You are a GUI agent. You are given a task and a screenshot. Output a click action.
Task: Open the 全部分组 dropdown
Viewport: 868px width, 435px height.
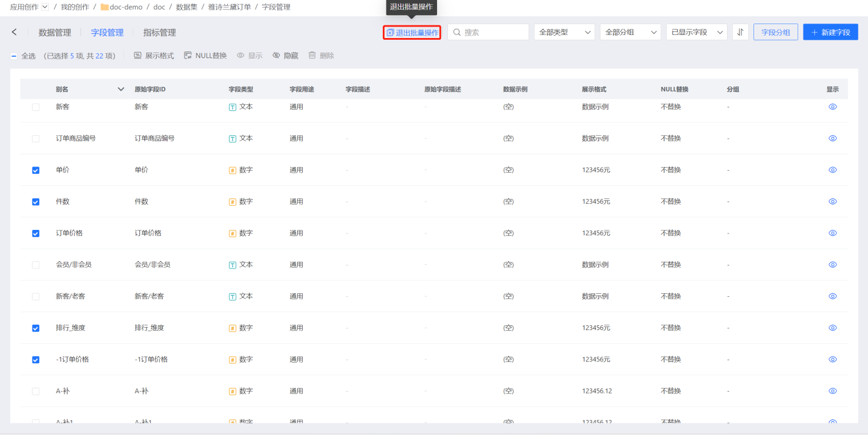(631, 32)
